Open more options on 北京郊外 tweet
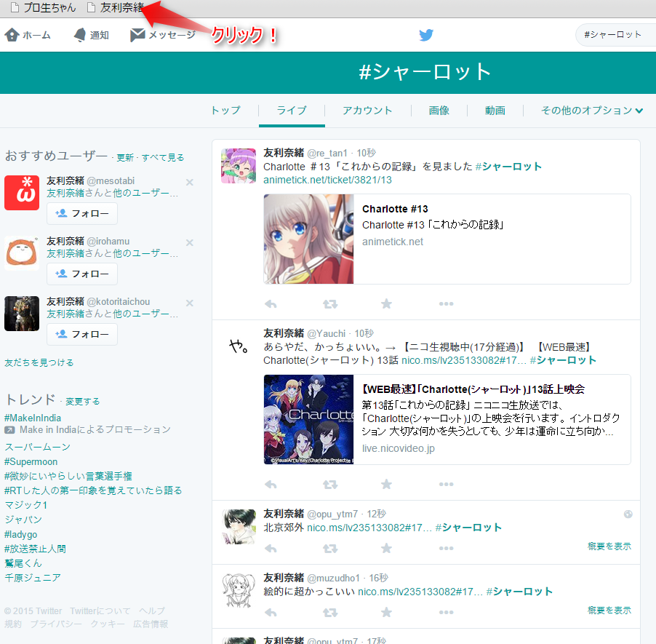 coord(446,549)
